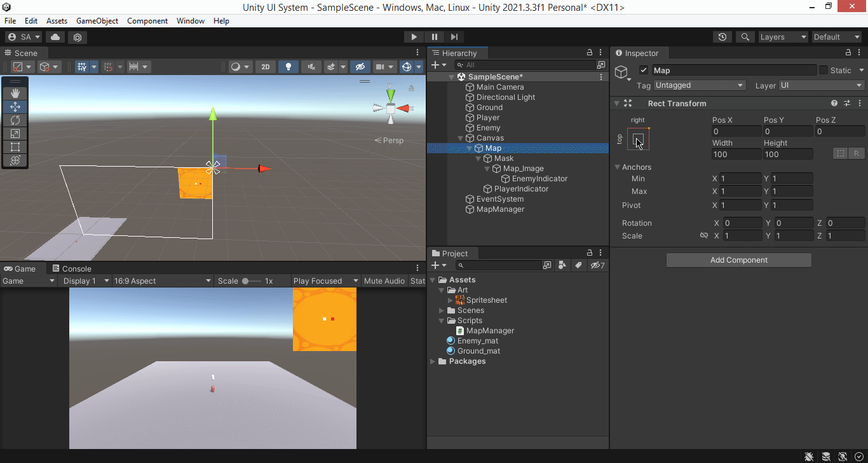Open the 16:9 Aspect dropdown in Game view

click(x=163, y=280)
